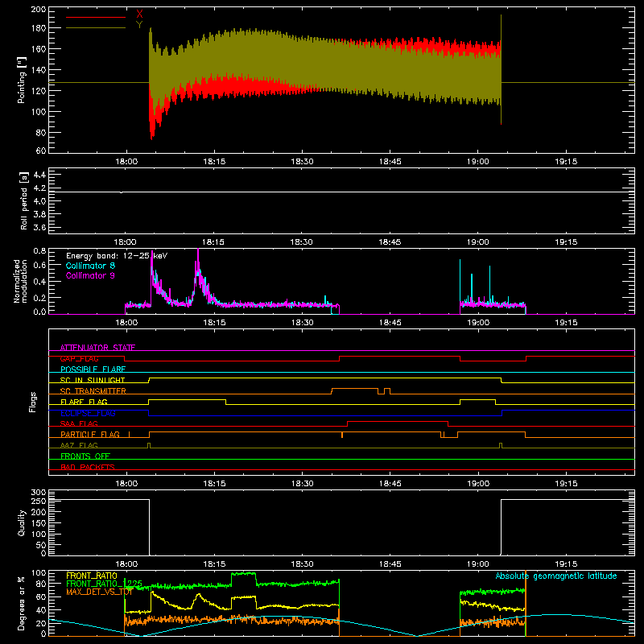Screen dimensions: 644x644
Task: Select the red "X" legend label
Action: pyautogui.click(x=139, y=14)
